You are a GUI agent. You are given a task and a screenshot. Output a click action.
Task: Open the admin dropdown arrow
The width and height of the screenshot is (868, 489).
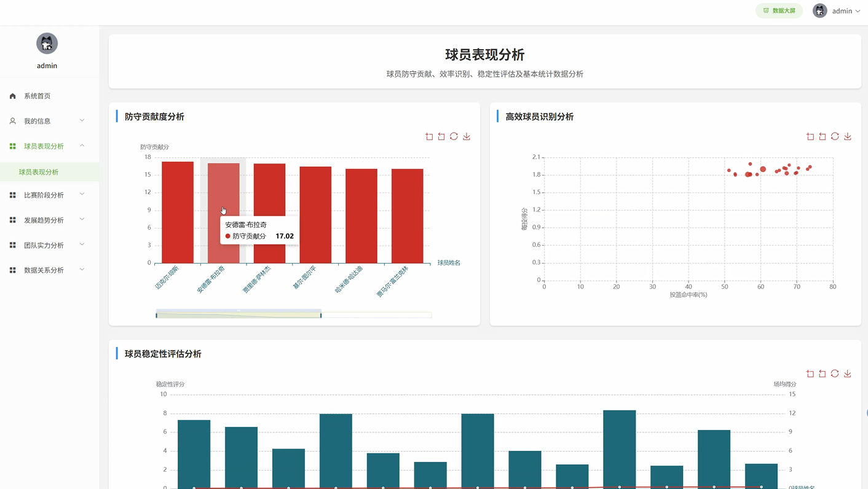click(858, 11)
